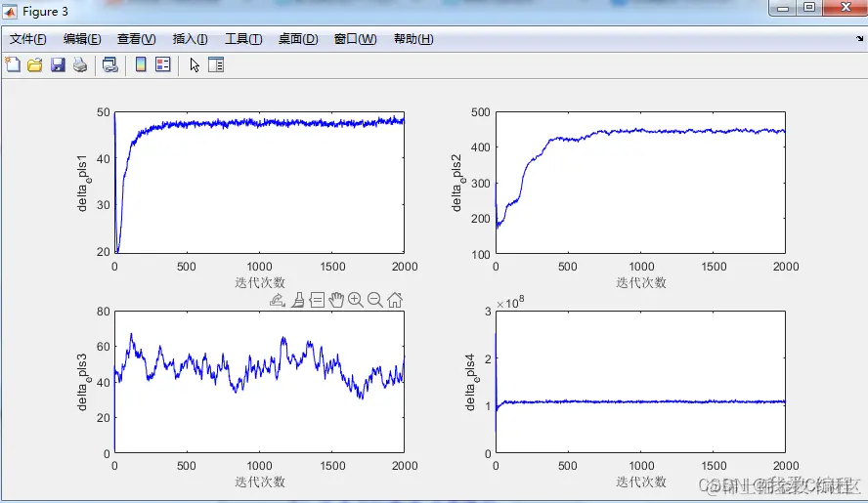The width and height of the screenshot is (868, 503).
Task: Open the 桌面(D) menu
Action: coord(298,39)
